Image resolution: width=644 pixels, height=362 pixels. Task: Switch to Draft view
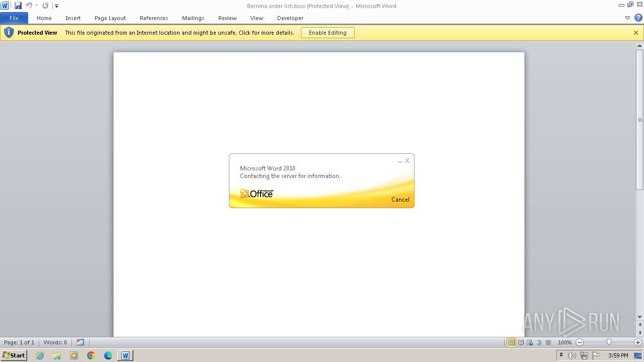coord(548,342)
